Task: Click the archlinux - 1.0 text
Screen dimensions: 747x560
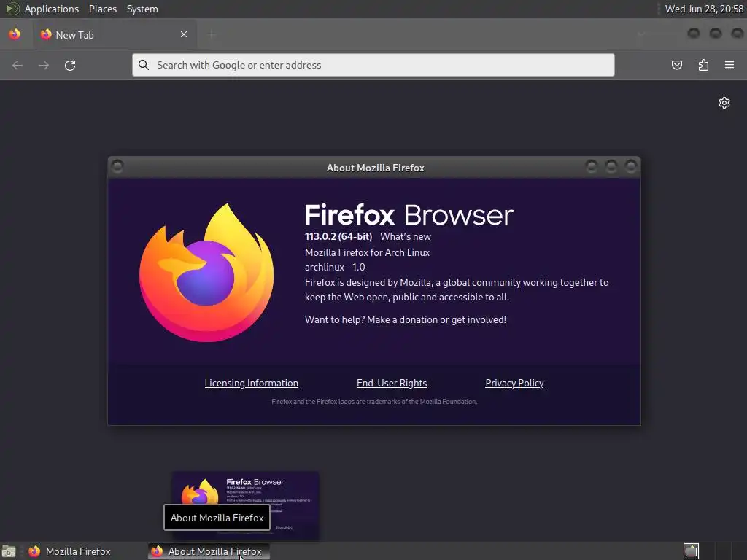Action: tap(335, 267)
